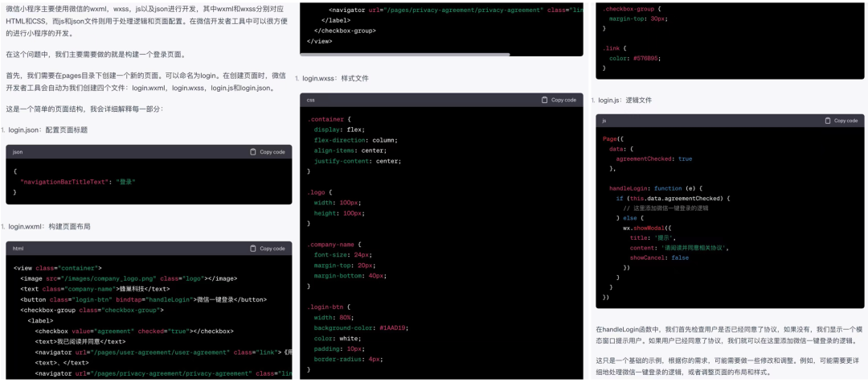This screenshot has height=383, width=868.
Task: Click the '<view class="container">' line
Action: tap(58, 268)
